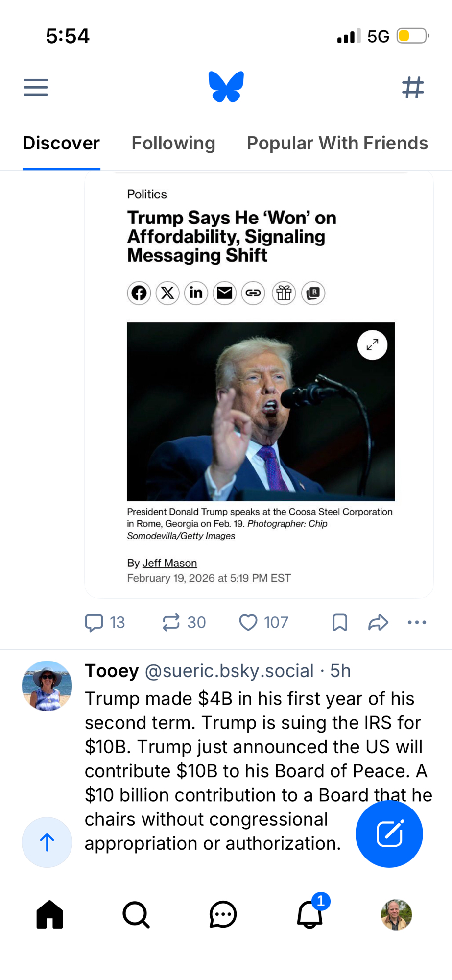
Task: Open Tooey's profile avatar
Action: (x=47, y=686)
